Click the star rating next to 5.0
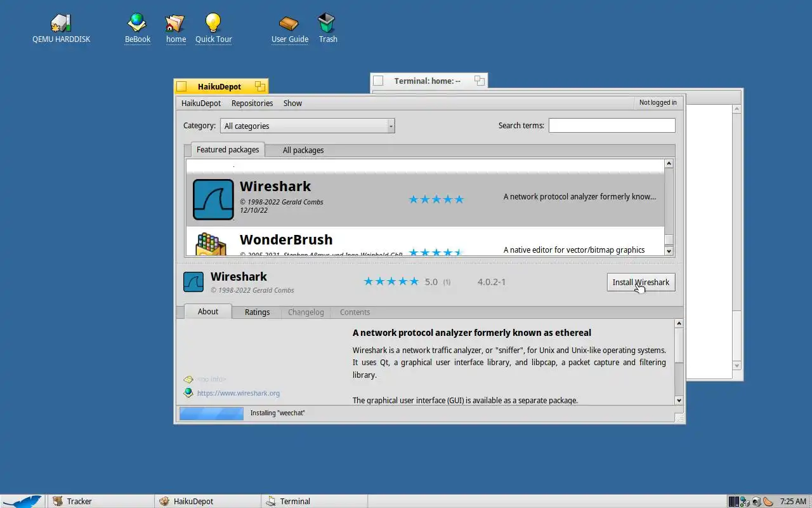Viewport: 812px width, 508px height. [x=391, y=281]
